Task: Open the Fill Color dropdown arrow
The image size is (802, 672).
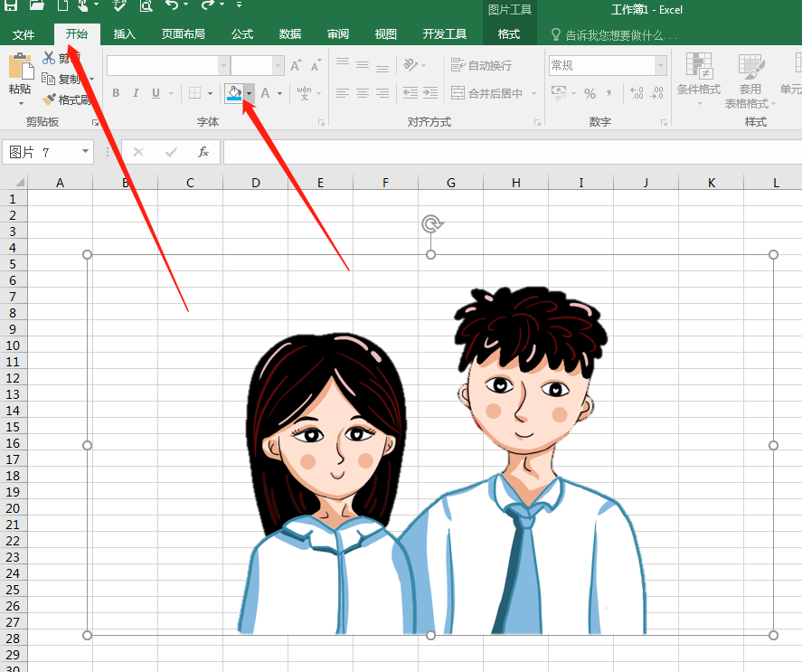Action: (x=249, y=93)
